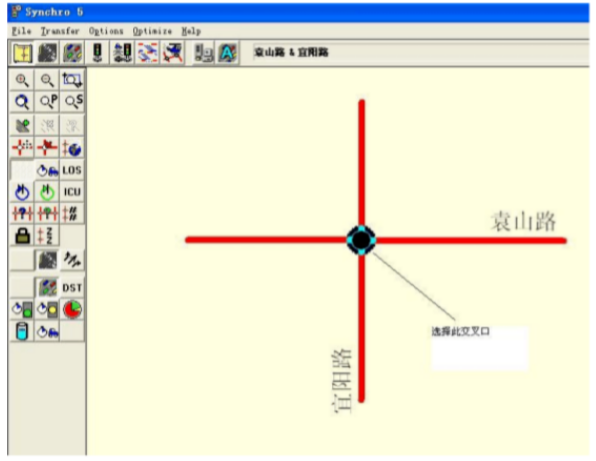This screenshot has width=596, height=461.
Task: Open the Transfer menu
Action: click(60, 31)
